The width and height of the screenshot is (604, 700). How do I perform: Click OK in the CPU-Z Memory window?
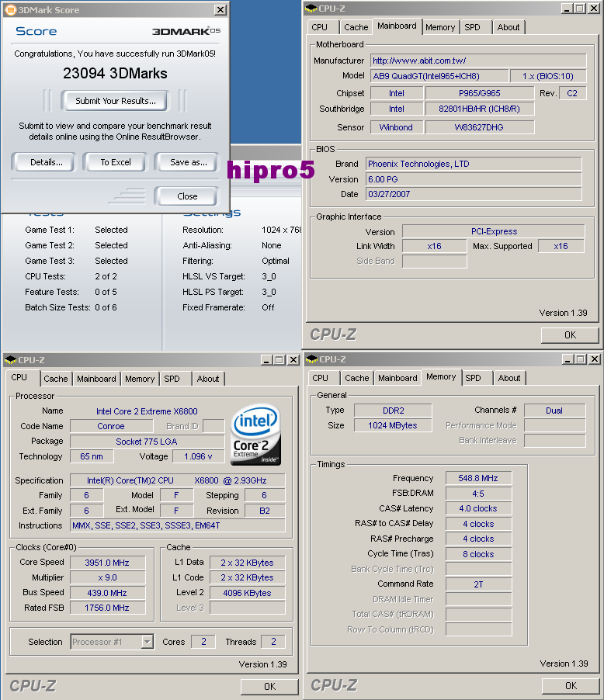(571, 685)
